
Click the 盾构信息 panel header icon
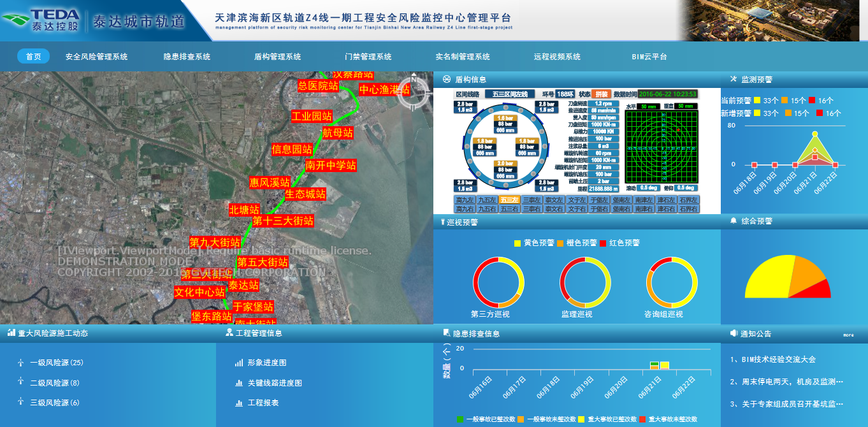[x=446, y=80]
